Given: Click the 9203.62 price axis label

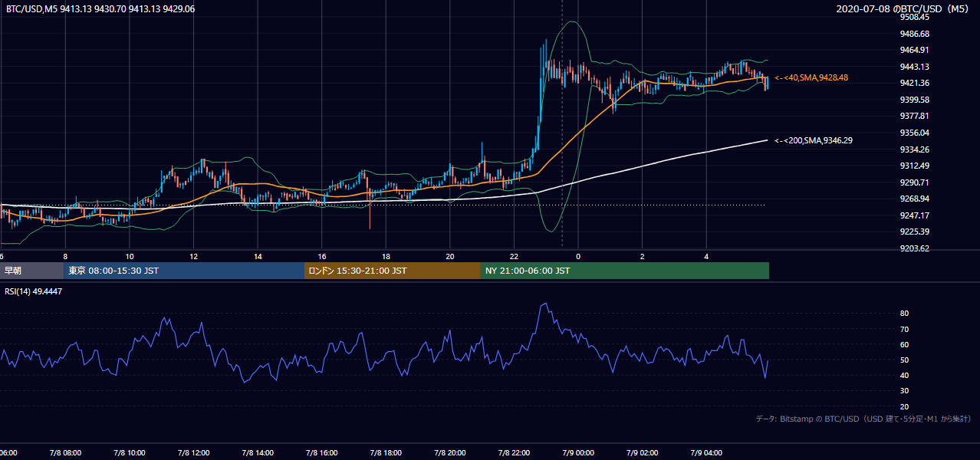Looking at the screenshot, I should pos(915,249).
